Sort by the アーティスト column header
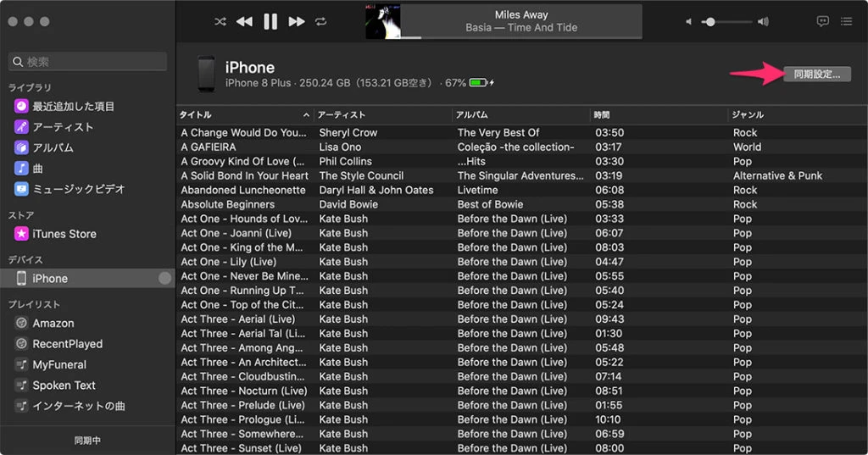 coord(381,114)
